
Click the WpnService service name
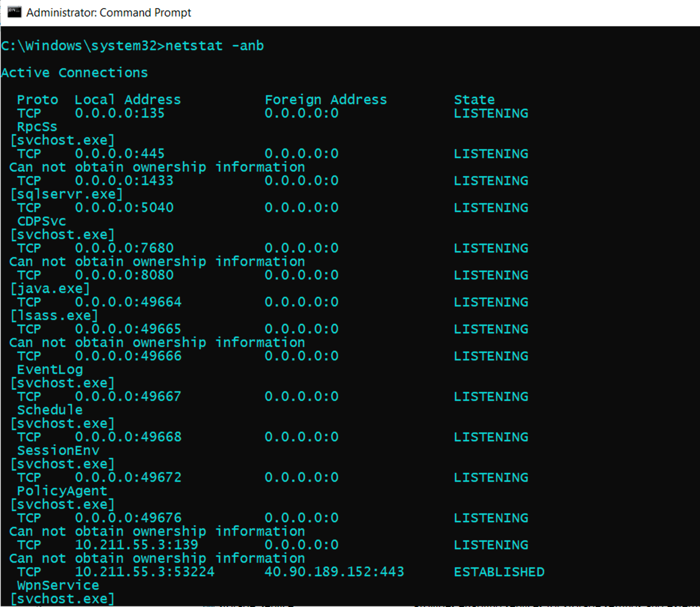coord(58,585)
